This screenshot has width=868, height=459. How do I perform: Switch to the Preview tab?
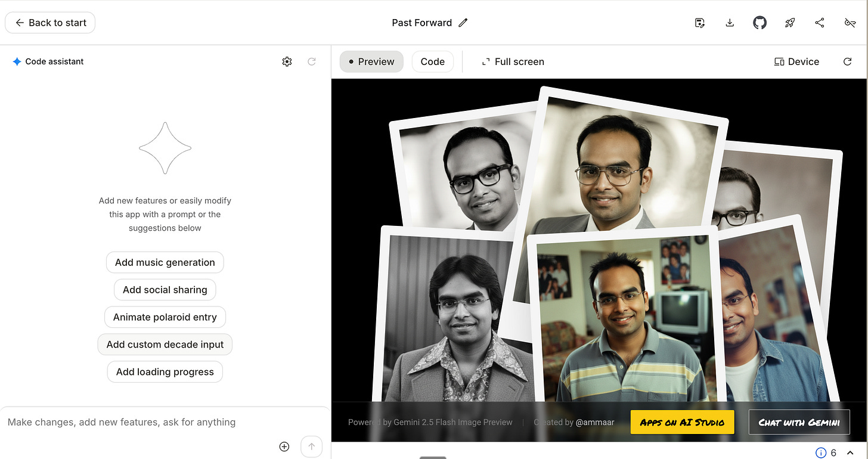[x=371, y=61]
